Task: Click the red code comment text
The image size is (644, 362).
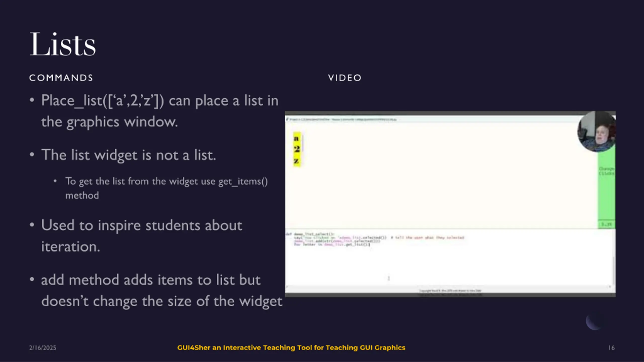Action: tap(428, 238)
